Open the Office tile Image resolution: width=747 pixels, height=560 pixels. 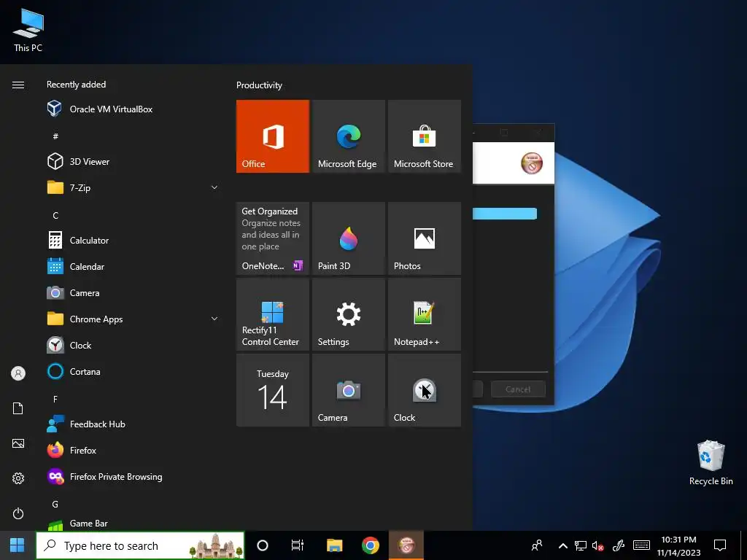[273, 136]
